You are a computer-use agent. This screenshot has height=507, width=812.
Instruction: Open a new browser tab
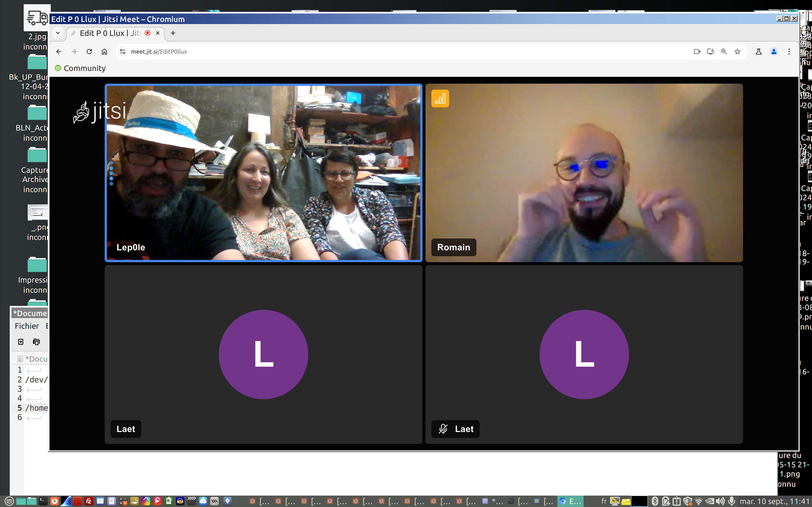(173, 33)
